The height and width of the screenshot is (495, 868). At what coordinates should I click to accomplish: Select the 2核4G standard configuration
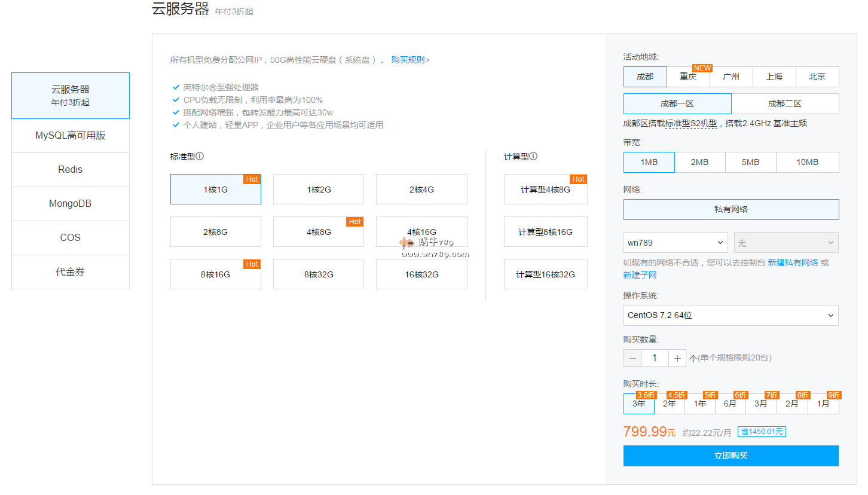(421, 190)
